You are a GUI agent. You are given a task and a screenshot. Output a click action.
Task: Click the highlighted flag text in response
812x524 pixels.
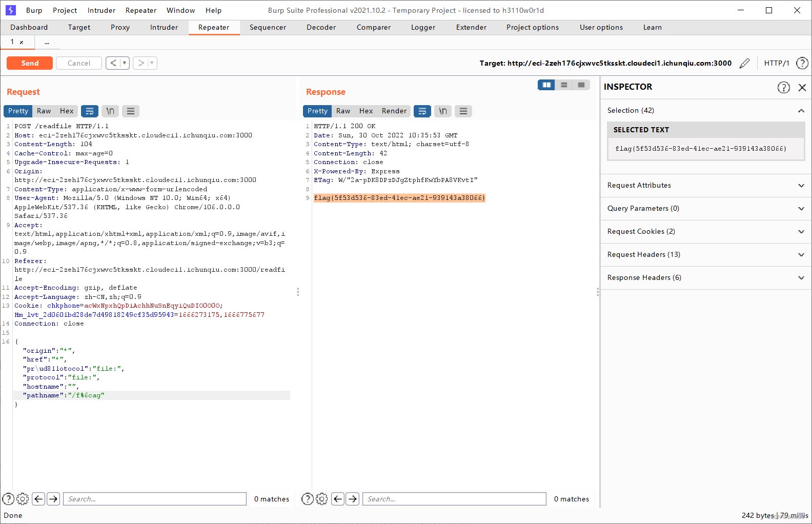point(399,198)
